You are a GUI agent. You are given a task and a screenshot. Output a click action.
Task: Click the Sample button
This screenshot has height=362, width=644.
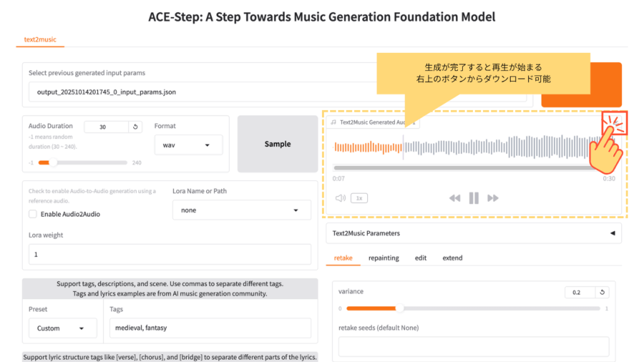277,144
